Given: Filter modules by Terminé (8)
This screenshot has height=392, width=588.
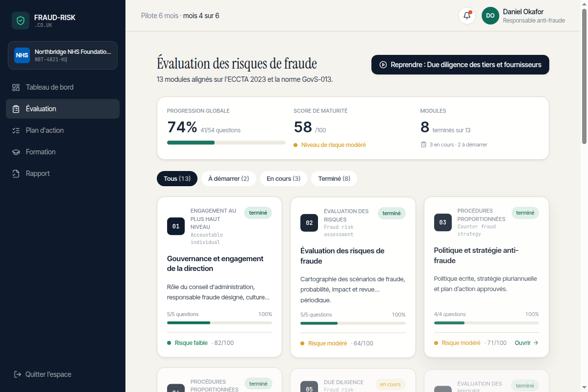Looking at the screenshot, I should (334, 179).
